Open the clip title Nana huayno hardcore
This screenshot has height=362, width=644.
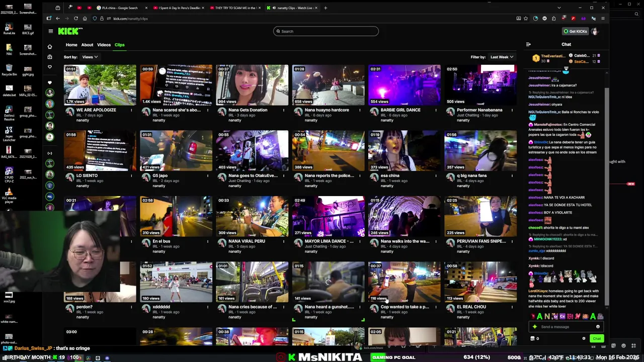coord(327,110)
